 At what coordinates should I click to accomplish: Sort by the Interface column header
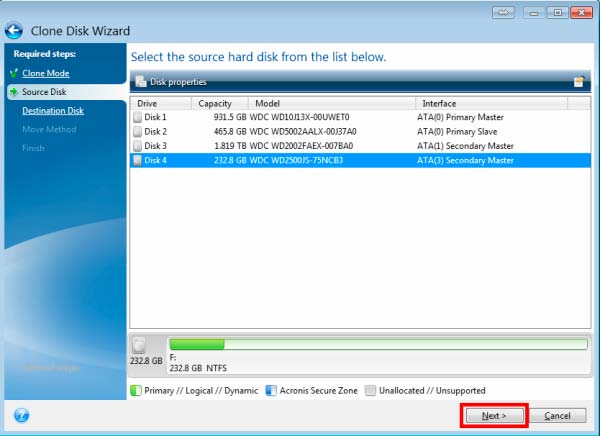pos(491,103)
